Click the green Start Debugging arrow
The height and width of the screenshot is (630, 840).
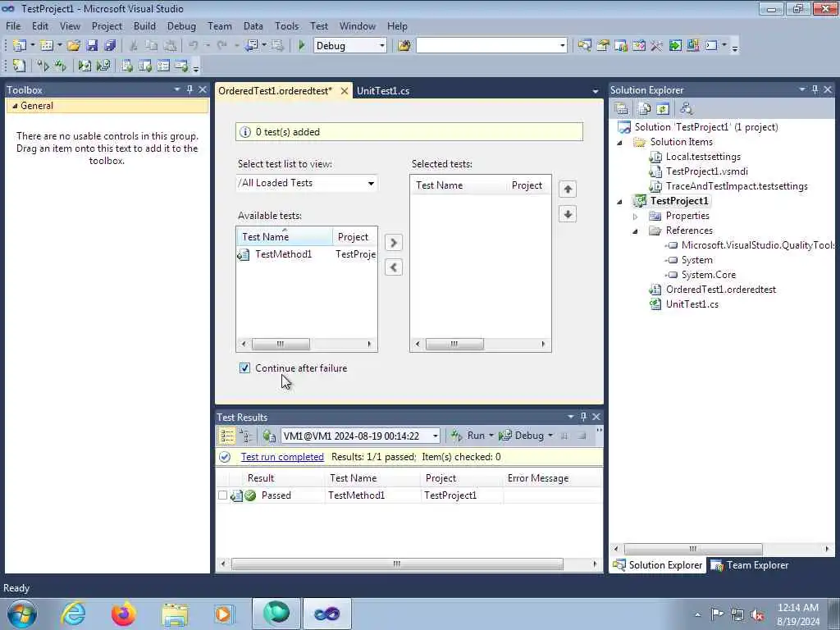tap(302, 46)
